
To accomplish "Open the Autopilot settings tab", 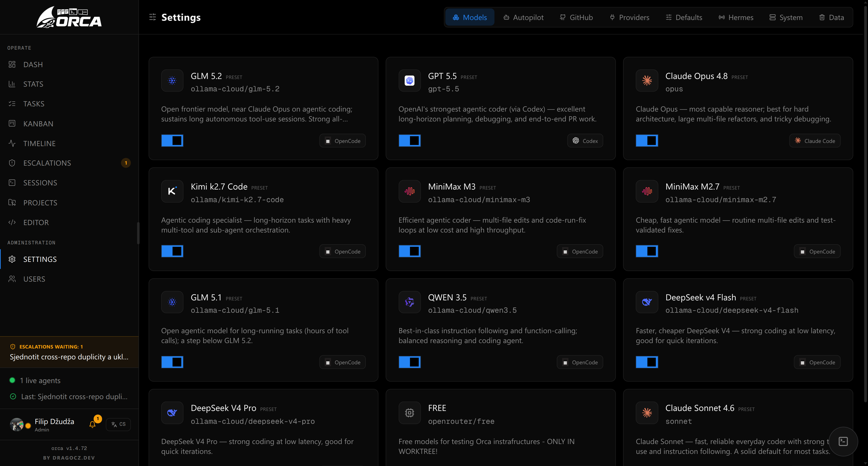I will (x=523, y=17).
